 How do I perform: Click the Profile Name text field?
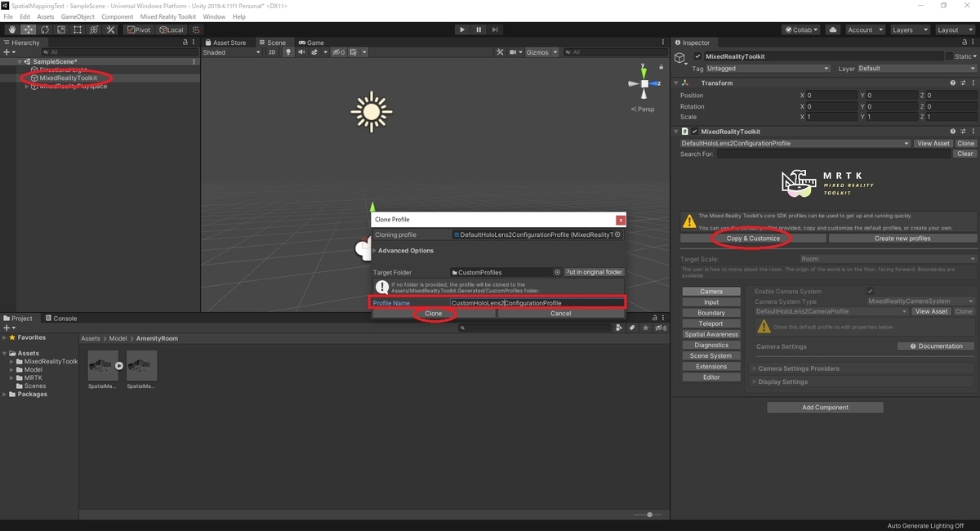tap(537, 303)
